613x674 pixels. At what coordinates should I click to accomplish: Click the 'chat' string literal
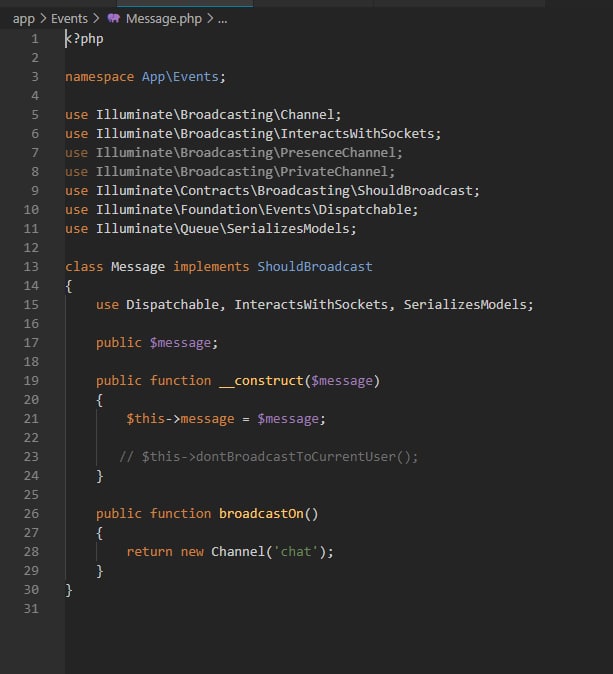pyautogui.click(x=296, y=551)
